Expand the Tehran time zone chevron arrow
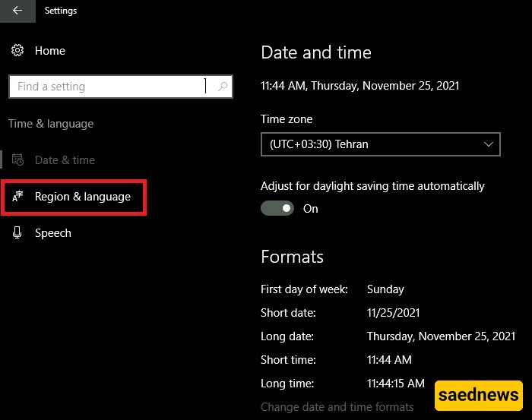 tap(488, 144)
